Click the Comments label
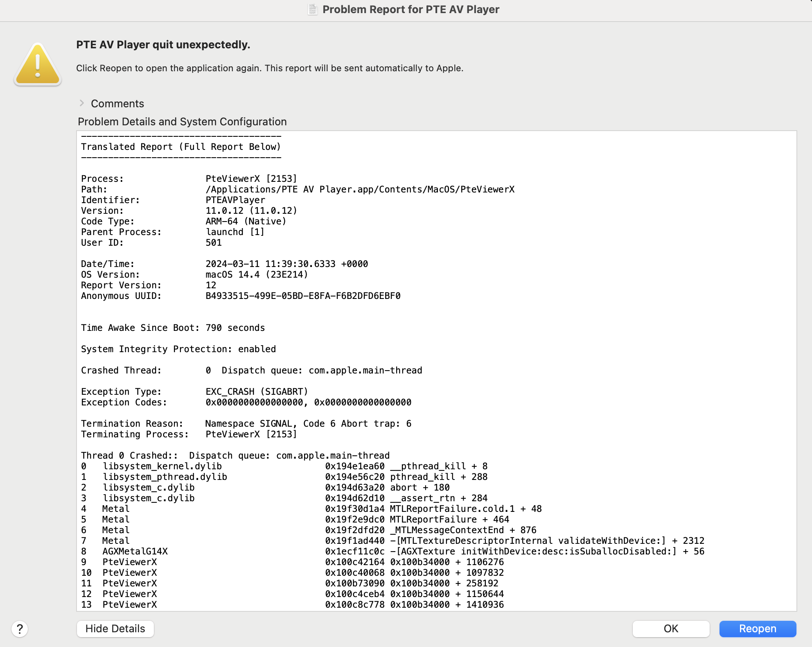Image resolution: width=812 pixels, height=647 pixels. (x=117, y=104)
